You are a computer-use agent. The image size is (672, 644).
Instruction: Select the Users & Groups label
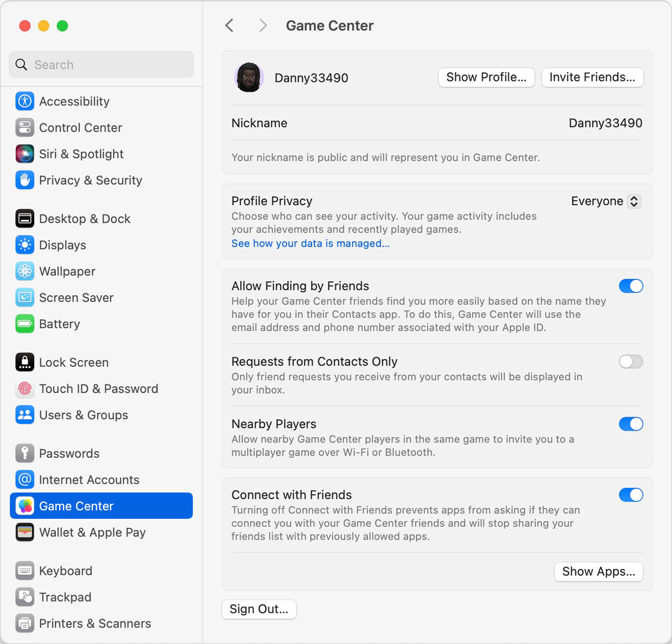pos(84,415)
